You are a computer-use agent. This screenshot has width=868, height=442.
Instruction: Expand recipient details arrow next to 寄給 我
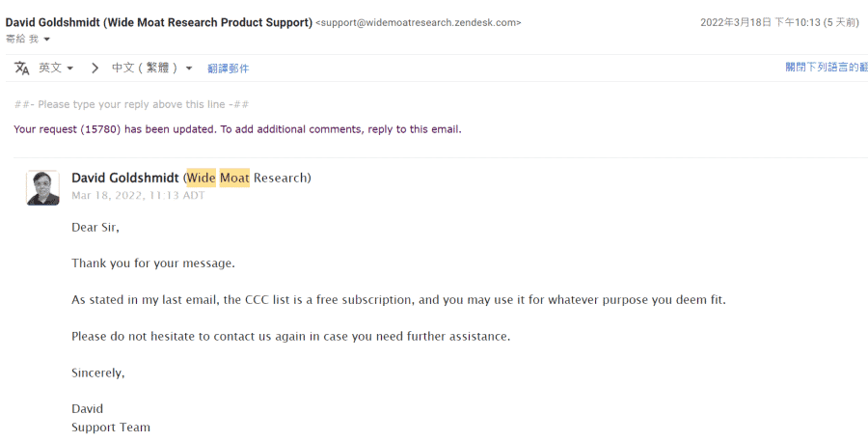click(x=46, y=39)
